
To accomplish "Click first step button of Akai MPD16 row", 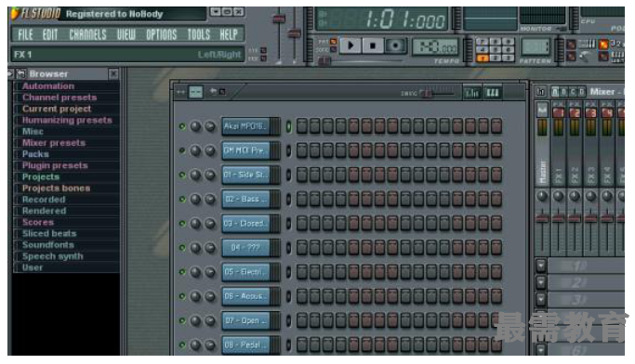I will coord(302,126).
